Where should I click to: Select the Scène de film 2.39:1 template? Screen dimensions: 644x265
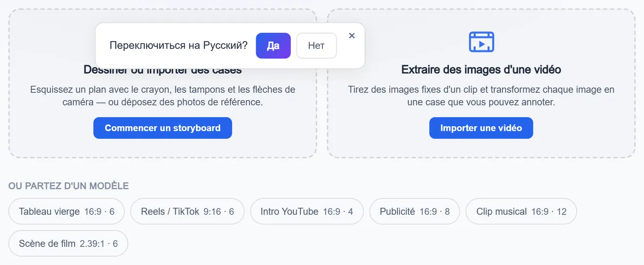coord(68,243)
